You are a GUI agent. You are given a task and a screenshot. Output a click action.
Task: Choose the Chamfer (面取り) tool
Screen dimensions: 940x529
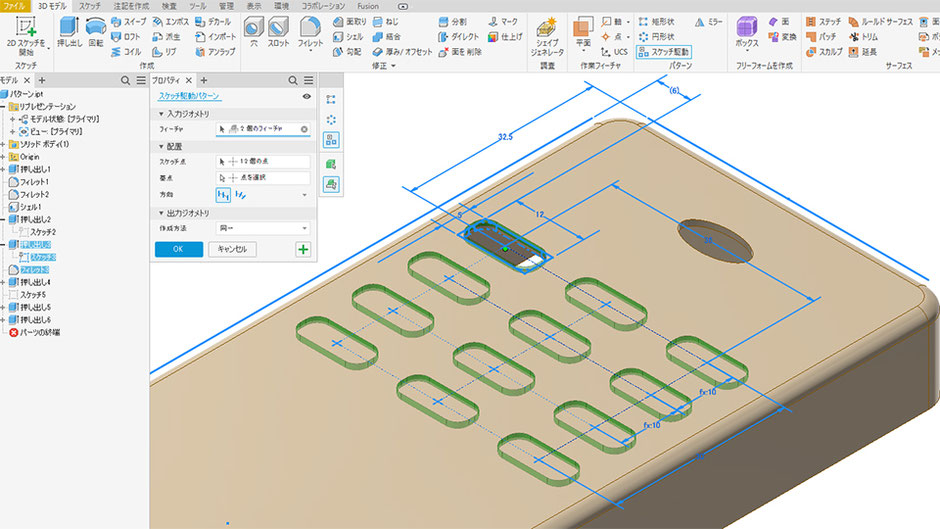click(350, 22)
